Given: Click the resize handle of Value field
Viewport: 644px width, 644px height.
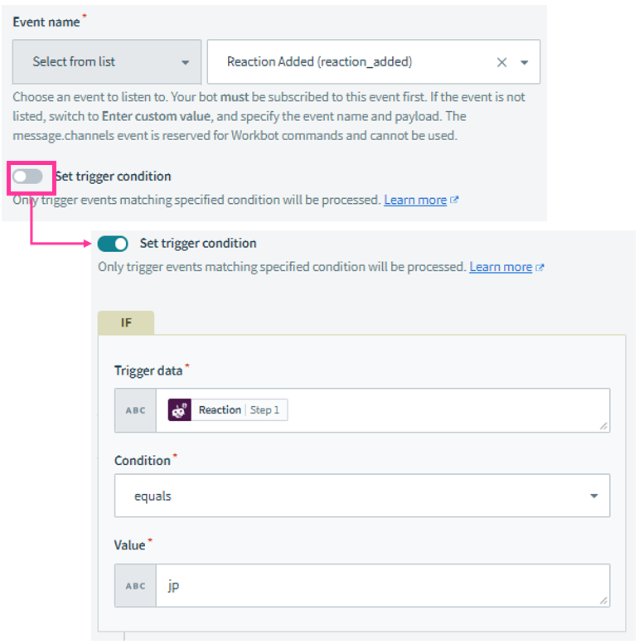Looking at the screenshot, I should 603,600.
